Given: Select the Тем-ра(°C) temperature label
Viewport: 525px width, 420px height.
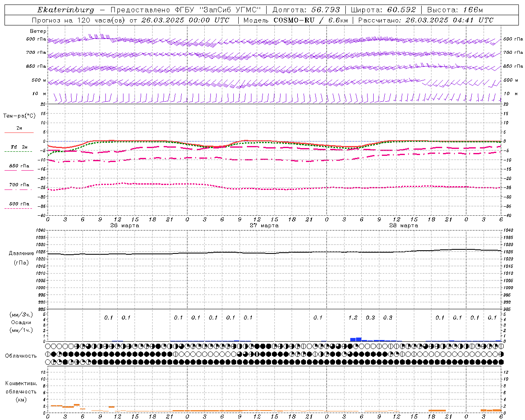Looking at the screenshot, I should [x=19, y=116].
